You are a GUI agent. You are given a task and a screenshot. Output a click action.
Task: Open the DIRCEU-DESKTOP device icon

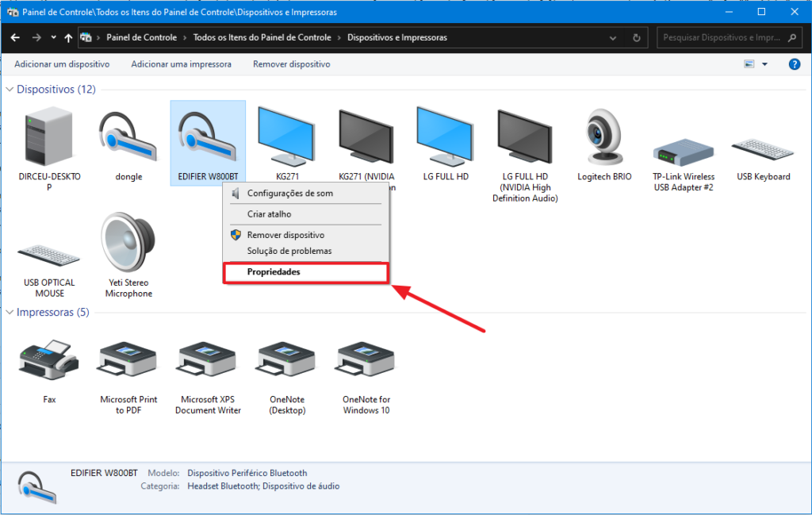[48, 136]
